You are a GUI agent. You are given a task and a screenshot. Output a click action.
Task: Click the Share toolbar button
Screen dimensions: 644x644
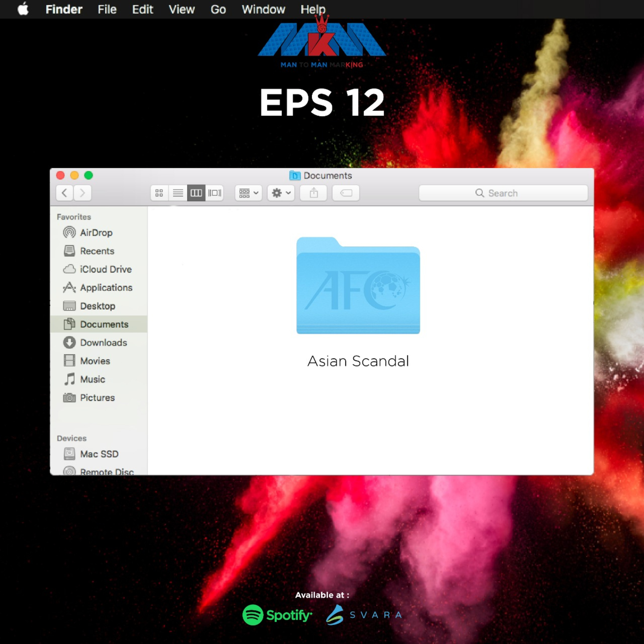pos(313,193)
